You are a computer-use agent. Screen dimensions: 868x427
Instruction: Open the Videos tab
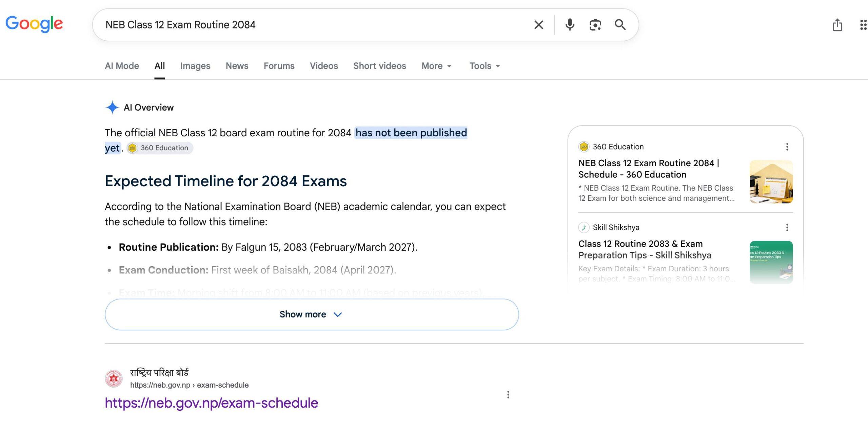(324, 66)
